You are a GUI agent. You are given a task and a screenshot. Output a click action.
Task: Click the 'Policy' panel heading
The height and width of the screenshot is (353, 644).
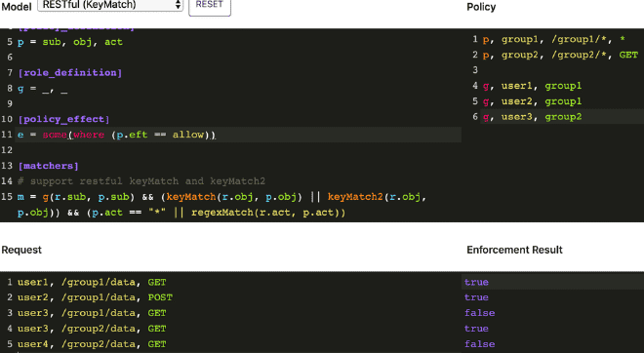point(481,7)
